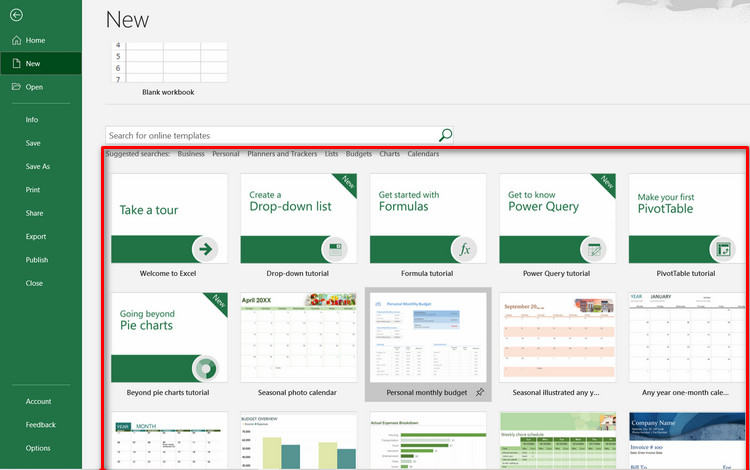Viewport: 750px width, 470px height.
Task: Open Personal monthly budget template thumbnail
Action: (428, 338)
